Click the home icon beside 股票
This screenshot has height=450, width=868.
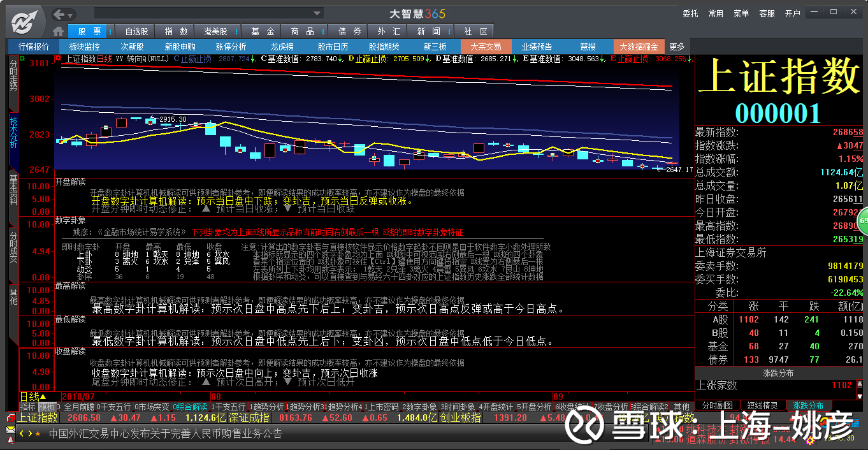tap(58, 31)
